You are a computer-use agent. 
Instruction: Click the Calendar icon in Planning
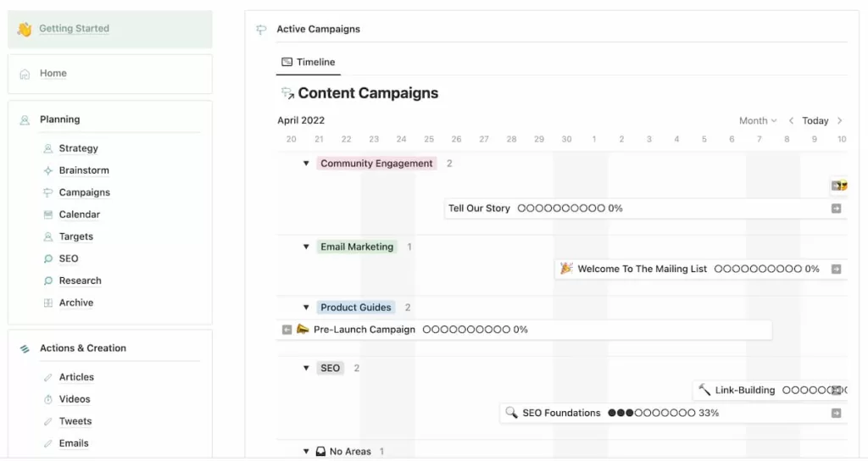[48, 214]
